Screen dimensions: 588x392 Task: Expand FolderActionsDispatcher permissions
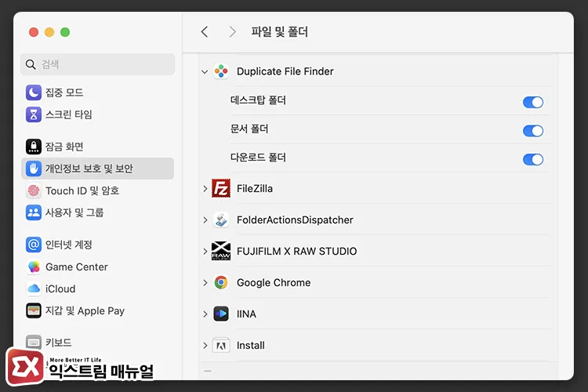205,220
